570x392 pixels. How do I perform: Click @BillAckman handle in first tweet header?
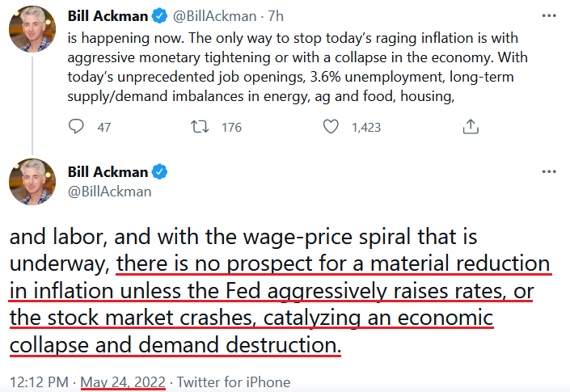214,16
